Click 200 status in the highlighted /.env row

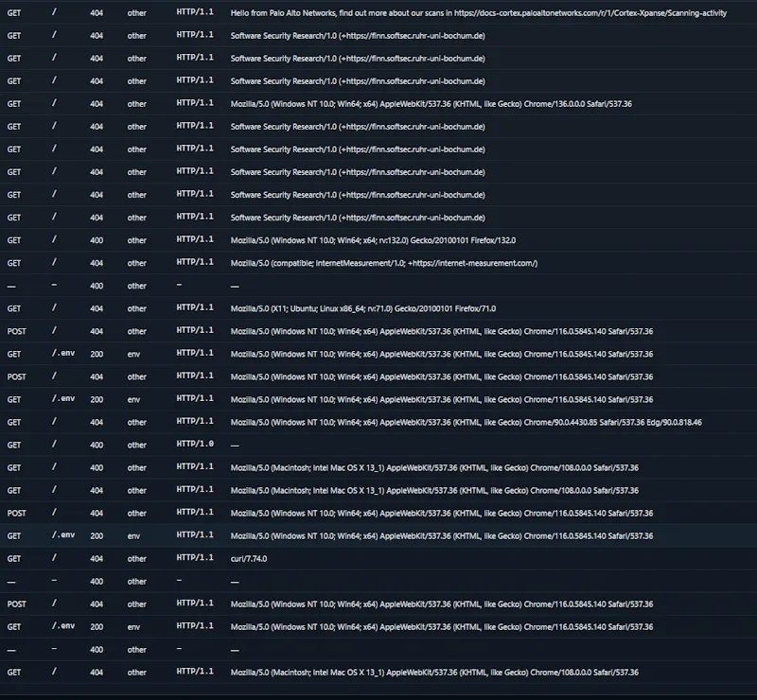tap(97, 535)
